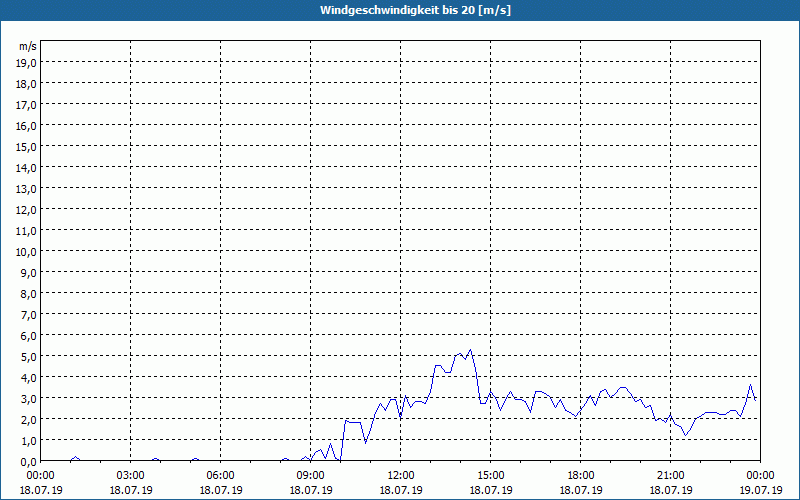Click the 0,0 y-axis label
Screen dimensions: 800x500
point(27,461)
